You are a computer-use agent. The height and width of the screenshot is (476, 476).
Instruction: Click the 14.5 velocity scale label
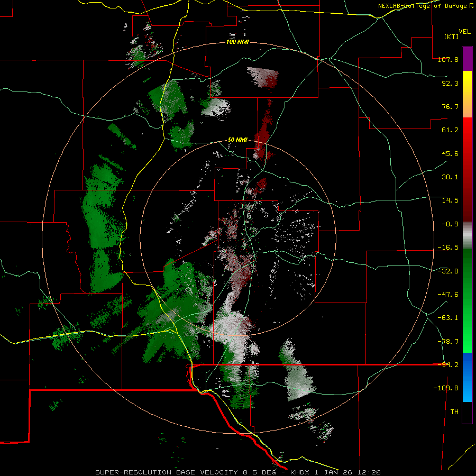[x=450, y=200]
